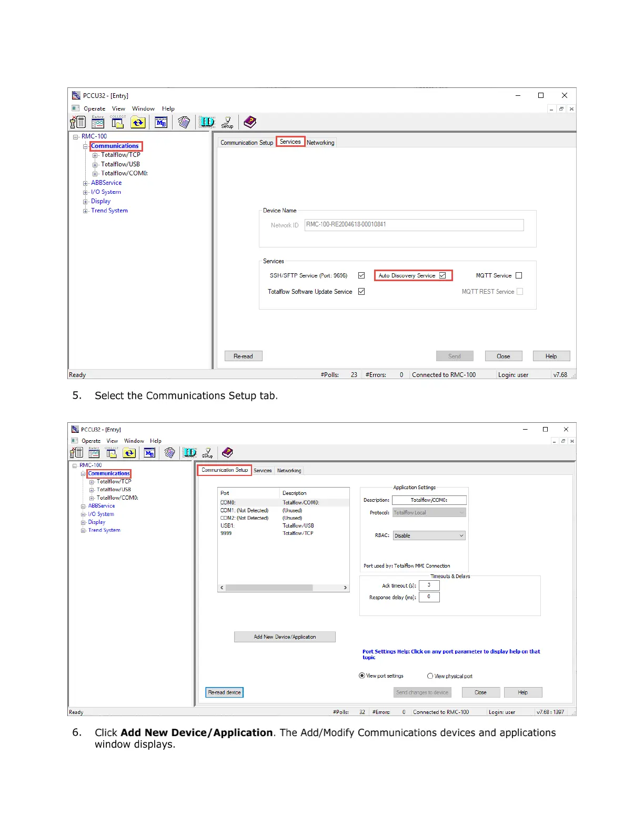Select the View port settings radio button
Viewport: 644px width, 834px height.
click(362, 676)
